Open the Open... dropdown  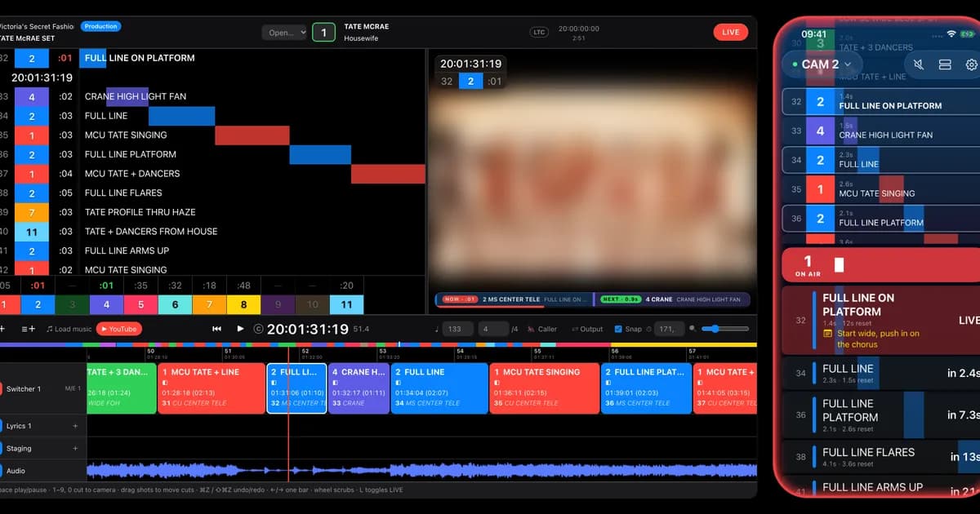tap(284, 33)
